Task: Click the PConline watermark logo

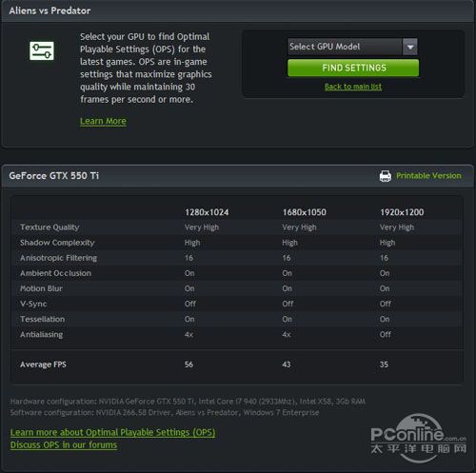Action: click(x=419, y=438)
